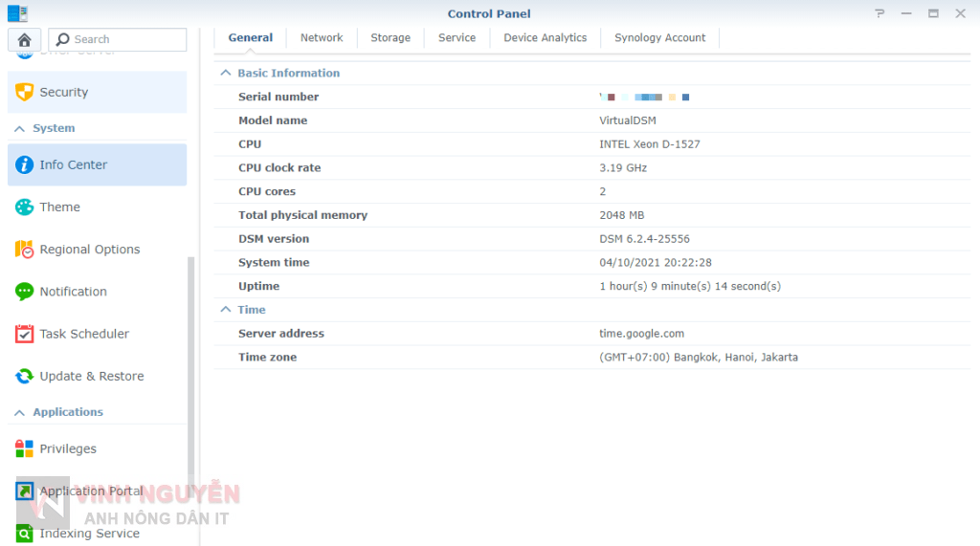Click the Home icon button
The width and height of the screenshot is (980, 546).
tap(24, 39)
